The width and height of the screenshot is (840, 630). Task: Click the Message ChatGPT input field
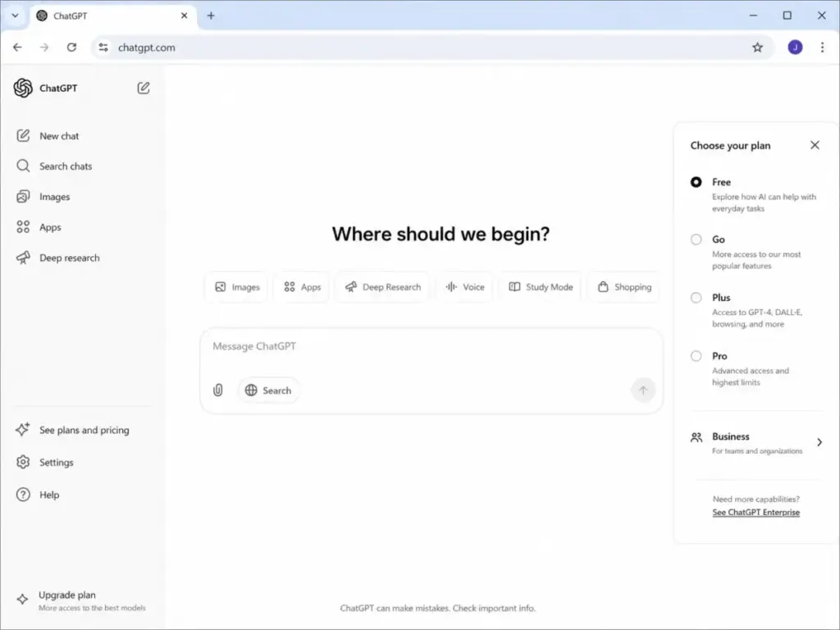click(431, 347)
